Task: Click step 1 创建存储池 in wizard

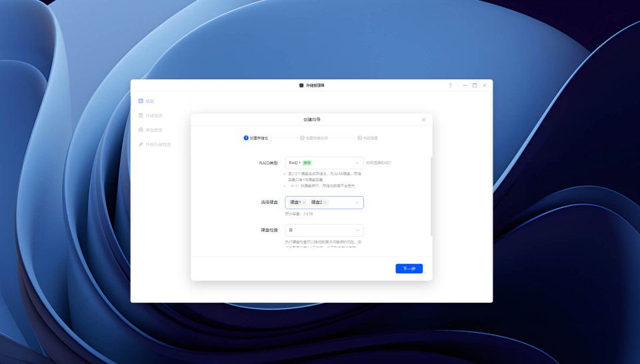Action: (256, 138)
